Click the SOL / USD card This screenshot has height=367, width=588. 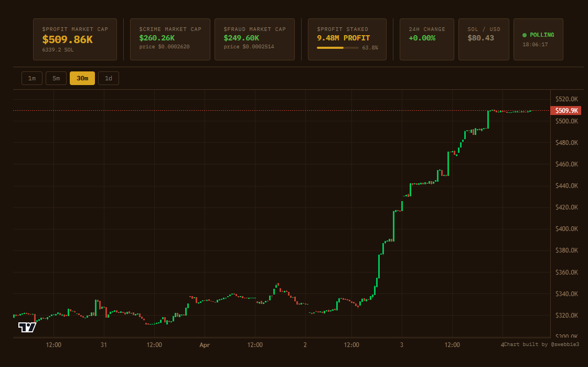(484, 39)
